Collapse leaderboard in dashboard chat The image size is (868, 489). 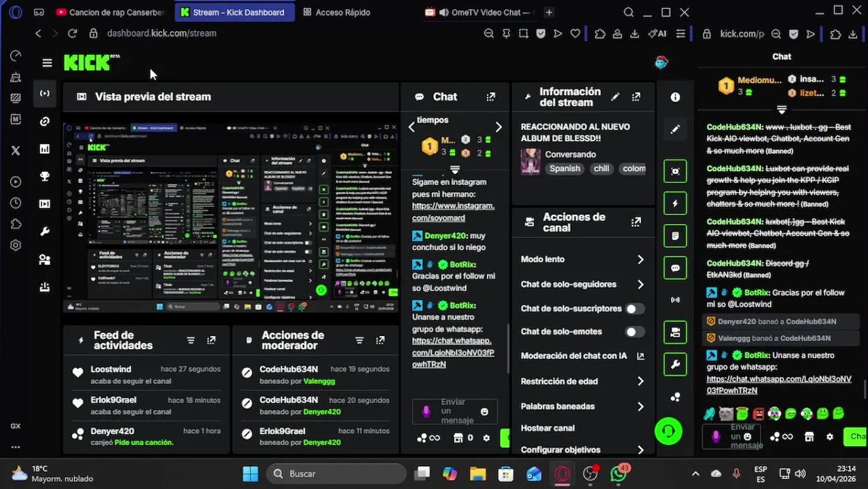[455, 168]
